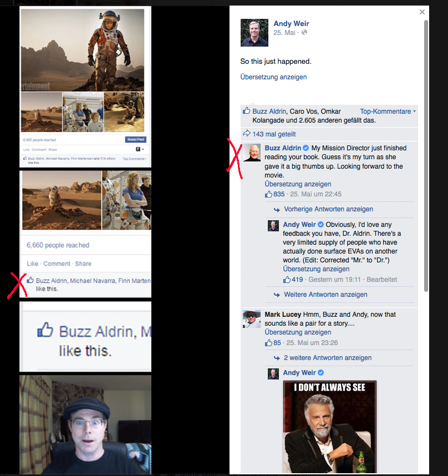Click thumbs-up icon beside "Buzz Aldrin, Michael Navarra"
Viewport: 448px width, 476px height.
[x=30, y=280]
